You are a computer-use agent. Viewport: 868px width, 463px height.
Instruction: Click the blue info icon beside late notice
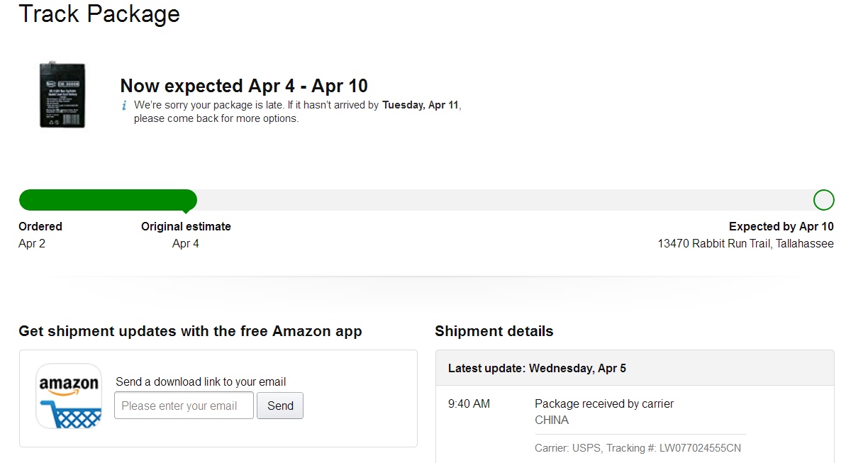coord(125,106)
